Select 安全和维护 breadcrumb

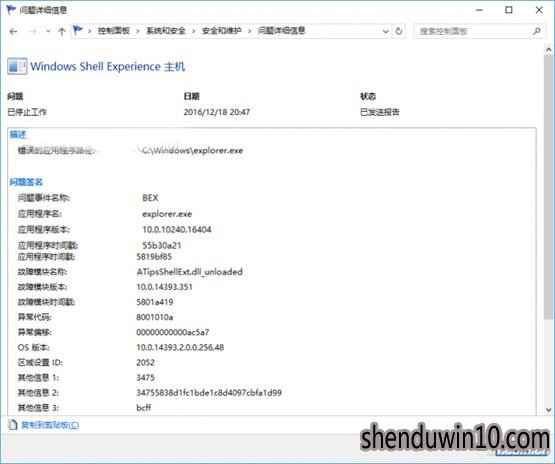pyautogui.click(x=222, y=31)
